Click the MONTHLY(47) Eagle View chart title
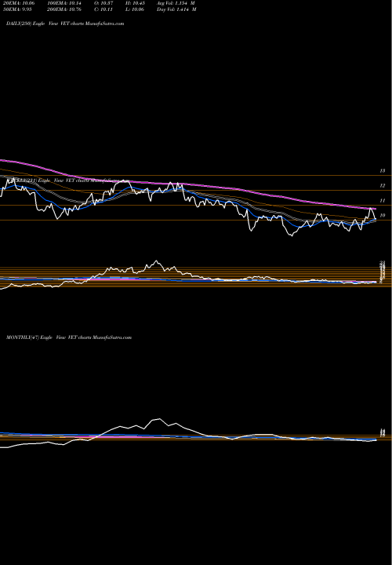Image resolution: width=392 pixels, height=565 pixels. click(x=69, y=337)
